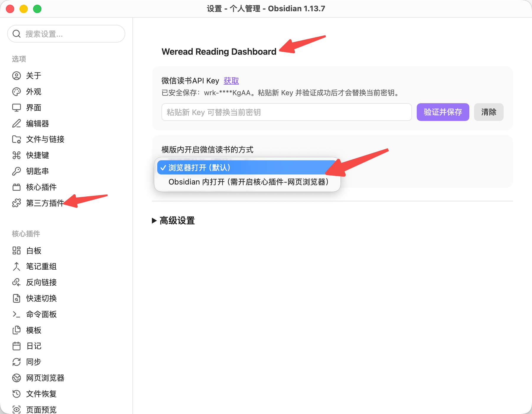Choose Obsidian 内打开 option in dropdown
Screen dimensions: 532x414
(247, 182)
